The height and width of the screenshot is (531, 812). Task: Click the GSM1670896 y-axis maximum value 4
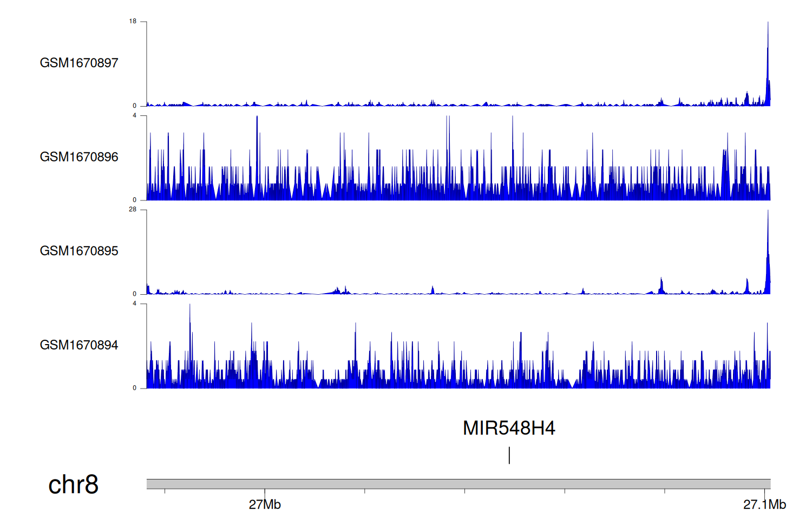(135, 115)
